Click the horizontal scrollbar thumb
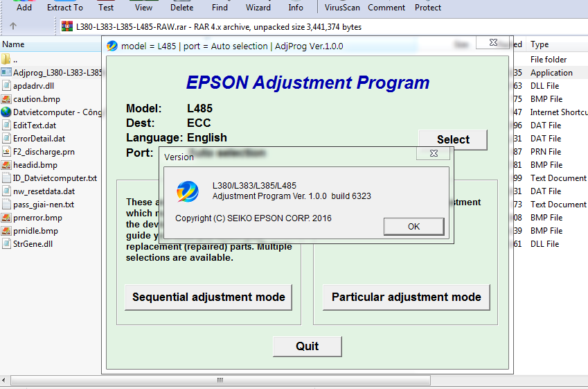 click(x=220, y=380)
